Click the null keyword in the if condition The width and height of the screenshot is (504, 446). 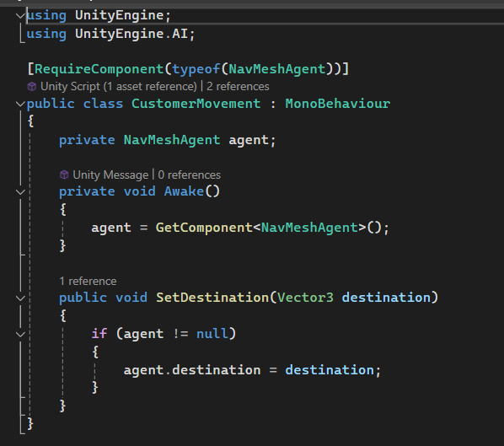[x=212, y=334]
